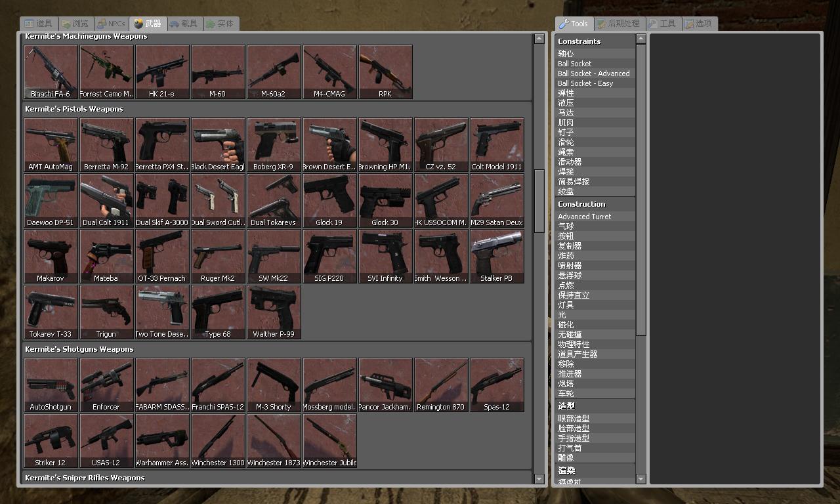Switch to the 道具 tab
The width and height of the screenshot is (840, 504).
pyautogui.click(x=38, y=24)
